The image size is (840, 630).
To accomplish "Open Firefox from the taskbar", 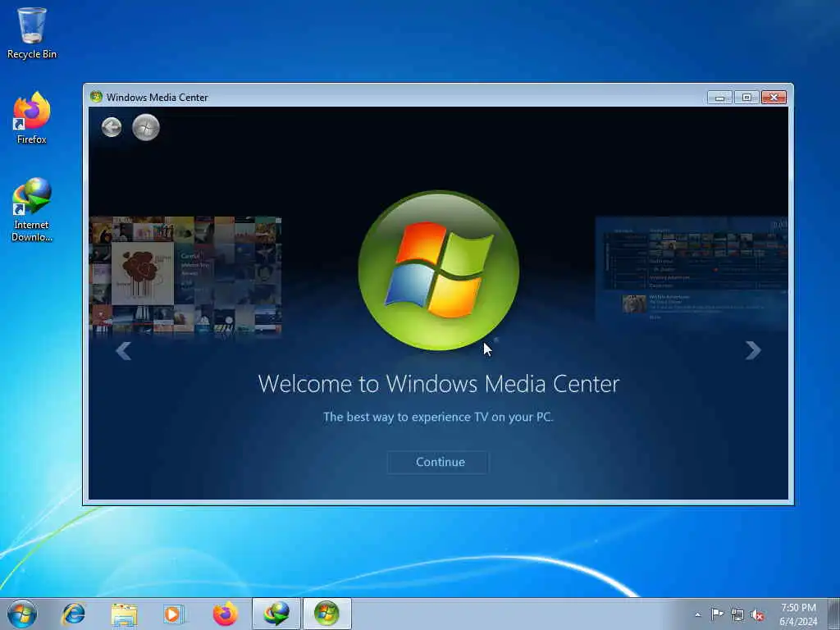I will tap(225, 614).
